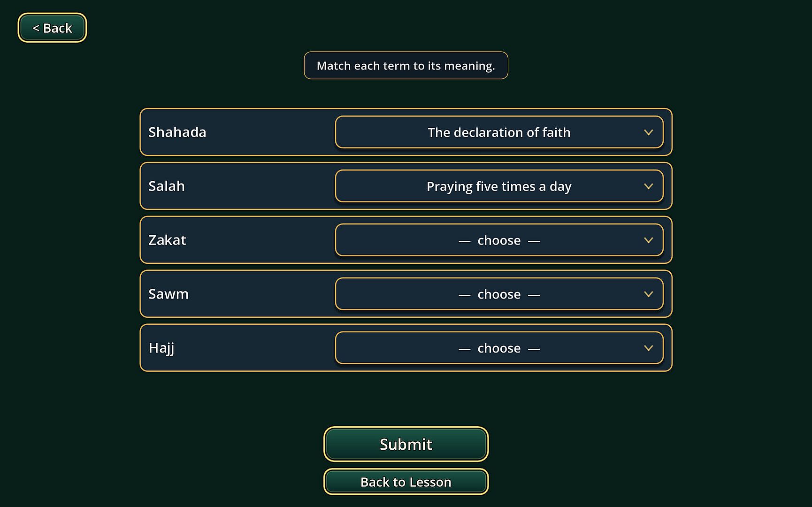
Task: Submit the matching answers
Action: click(x=406, y=444)
